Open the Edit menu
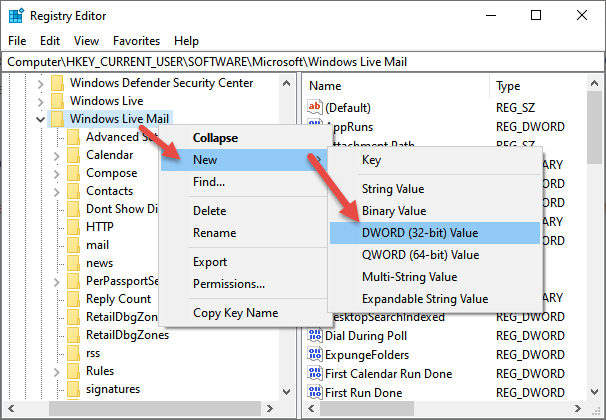The image size is (606, 420). (x=50, y=41)
